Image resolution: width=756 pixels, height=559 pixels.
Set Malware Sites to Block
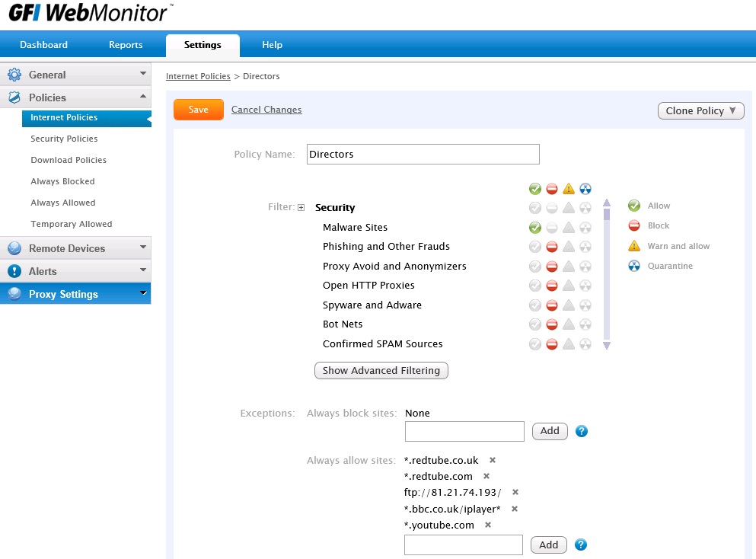click(x=552, y=228)
